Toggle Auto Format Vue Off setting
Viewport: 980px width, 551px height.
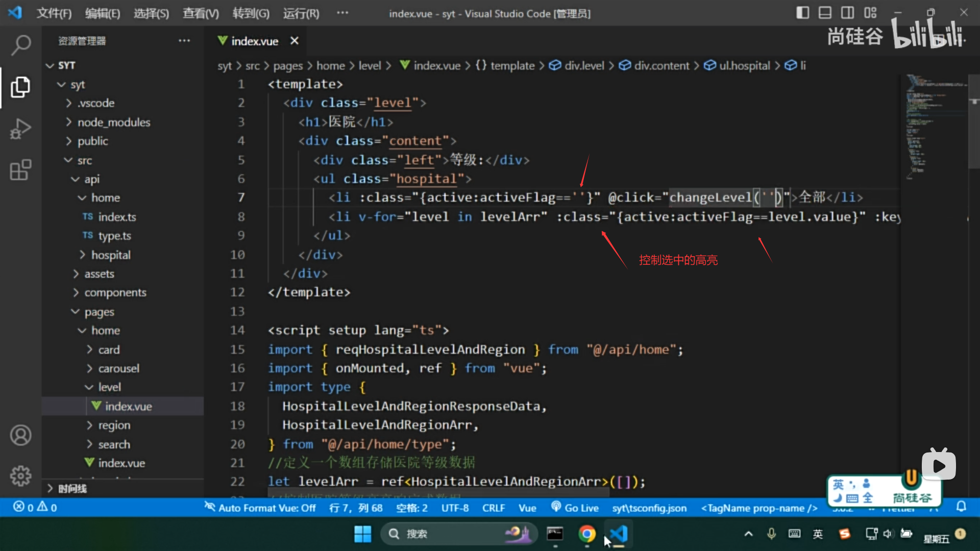pos(260,508)
